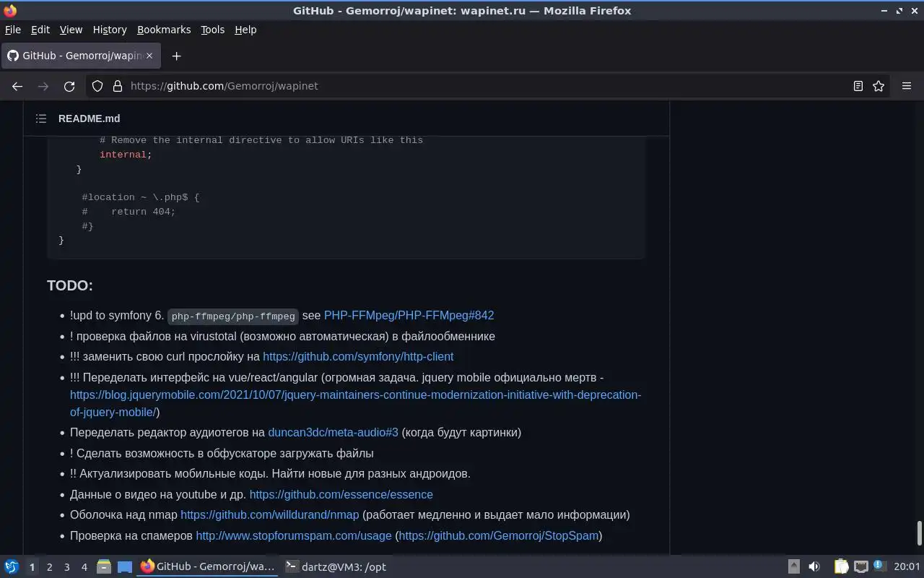Screen dimensions: 924x578
Task: Open clipboard manager tray icon
Action: 842,567
